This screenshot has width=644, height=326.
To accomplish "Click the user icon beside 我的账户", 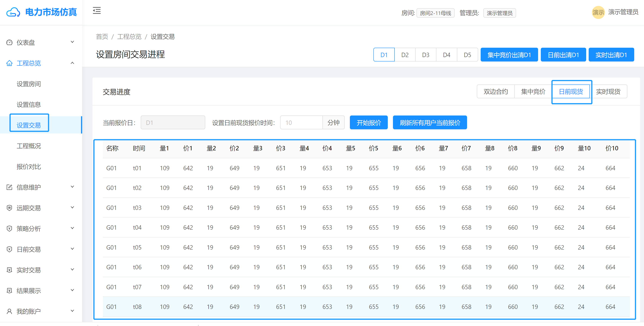I will click(9, 311).
